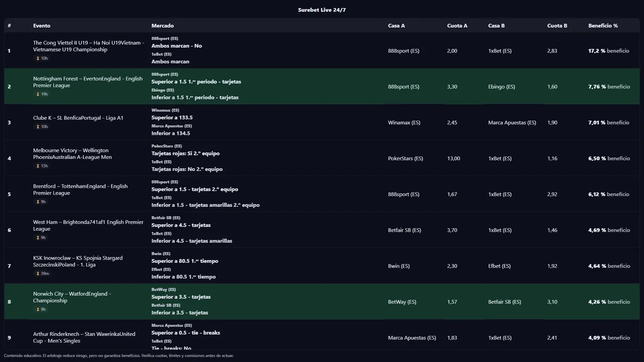Click hourglass icon for Clube K – SL Benfica

(x=38, y=127)
